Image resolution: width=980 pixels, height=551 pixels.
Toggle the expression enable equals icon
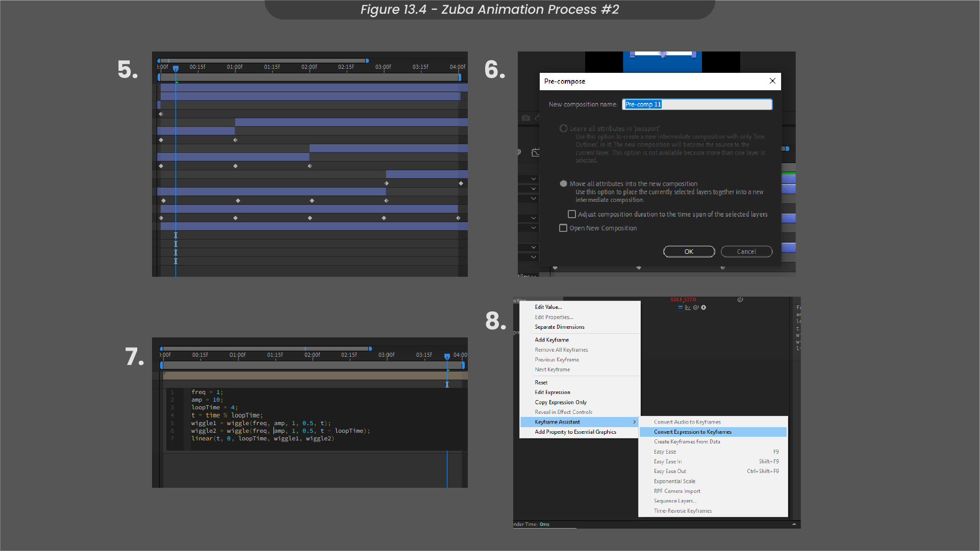pos(680,307)
